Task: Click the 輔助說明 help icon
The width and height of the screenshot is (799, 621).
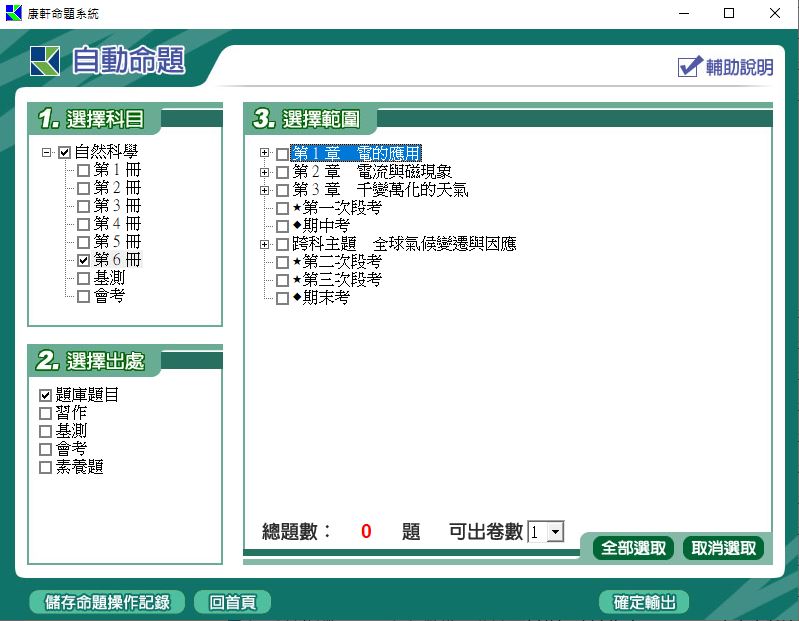Action: coord(690,67)
